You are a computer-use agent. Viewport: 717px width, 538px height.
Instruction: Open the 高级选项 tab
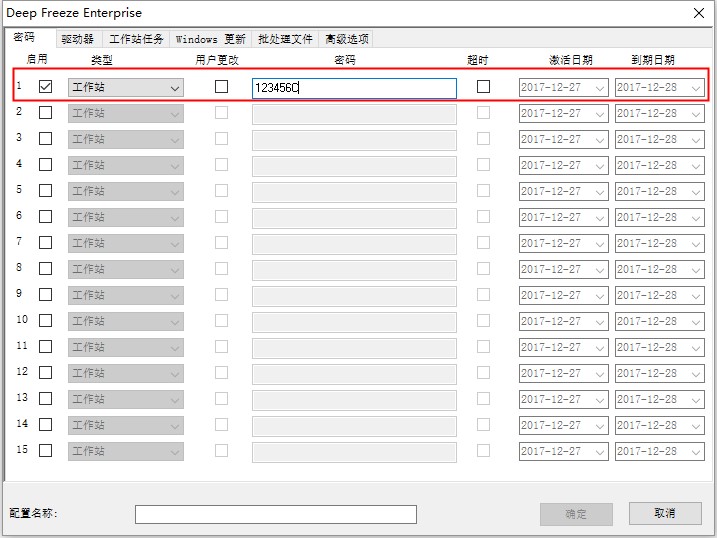click(x=346, y=39)
